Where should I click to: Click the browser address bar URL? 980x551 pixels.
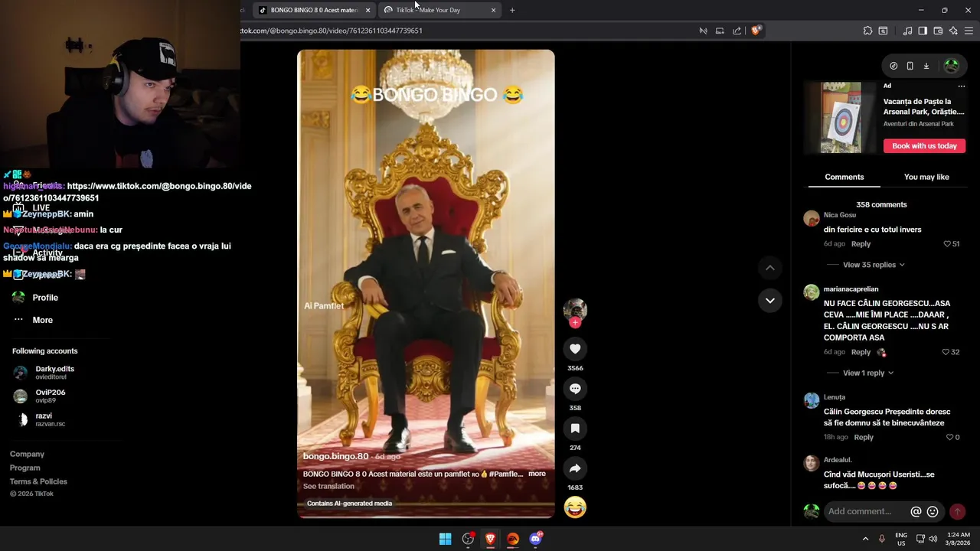332,31
